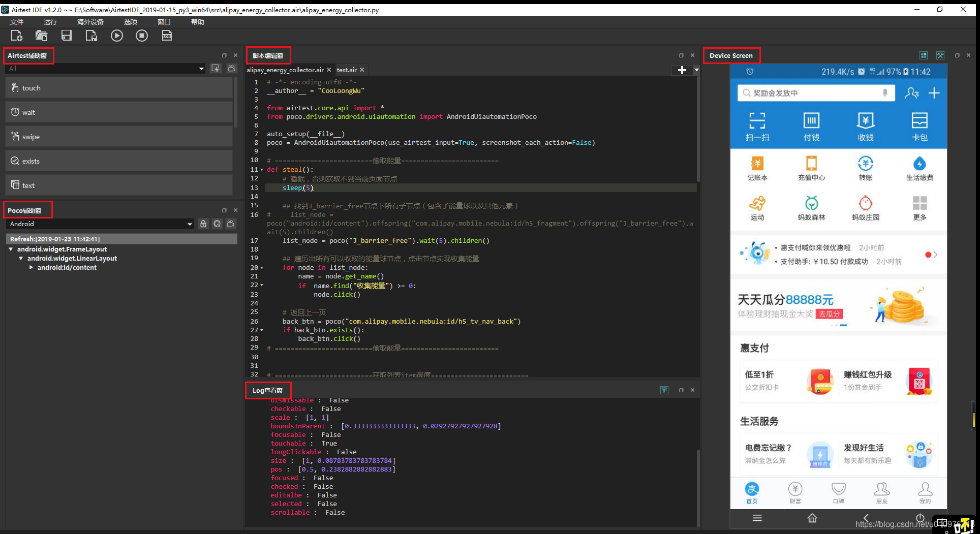Create a new script file from toolbar
Viewport: 980px width, 534px height.
coord(17,36)
